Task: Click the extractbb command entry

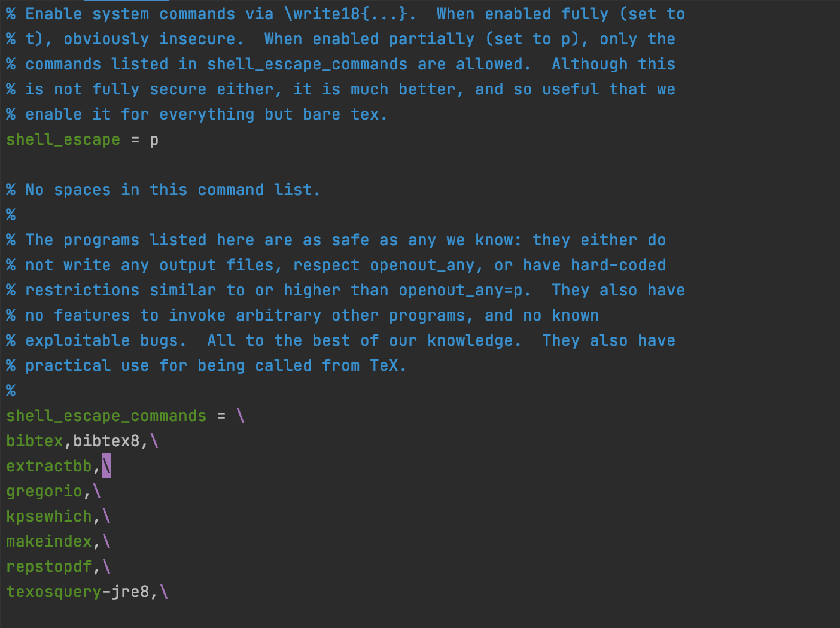Action: pos(48,467)
